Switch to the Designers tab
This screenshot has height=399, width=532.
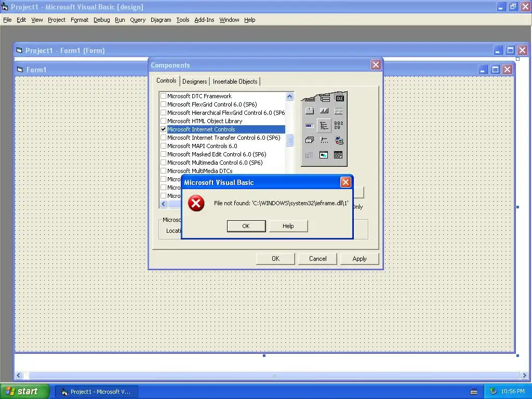[x=194, y=82]
